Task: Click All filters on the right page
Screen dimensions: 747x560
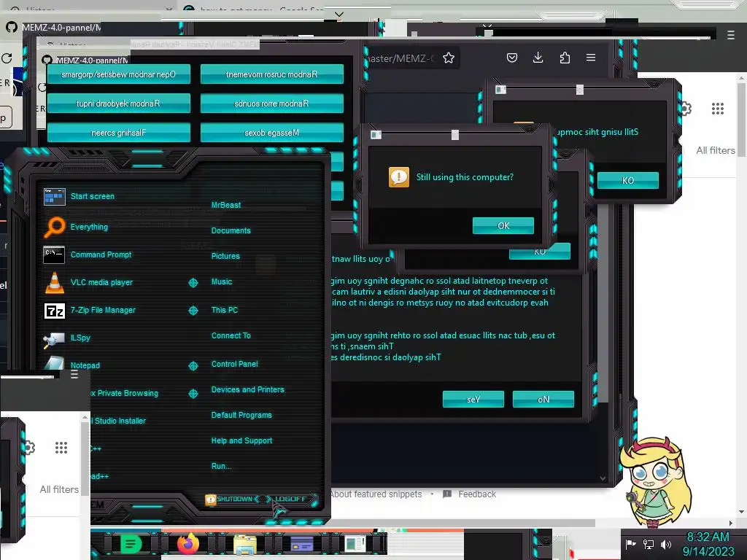Action: click(715, 150)
